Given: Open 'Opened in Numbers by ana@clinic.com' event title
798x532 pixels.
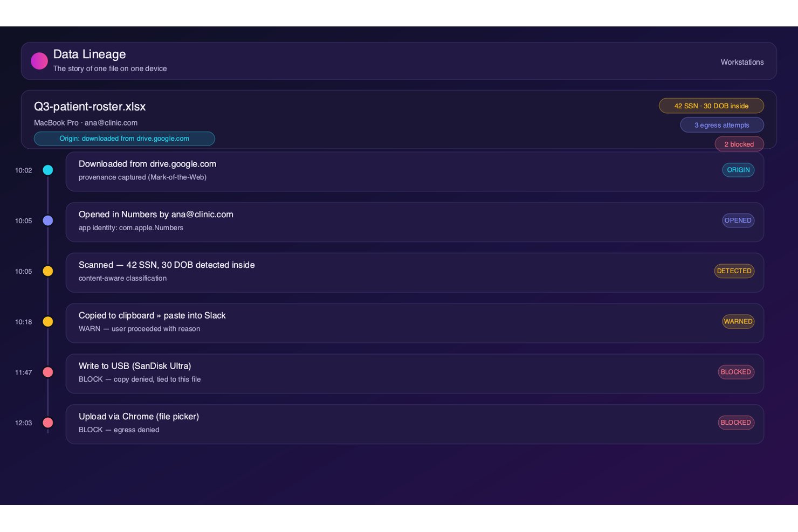Looking at the screenshot, I should (156, 215).
